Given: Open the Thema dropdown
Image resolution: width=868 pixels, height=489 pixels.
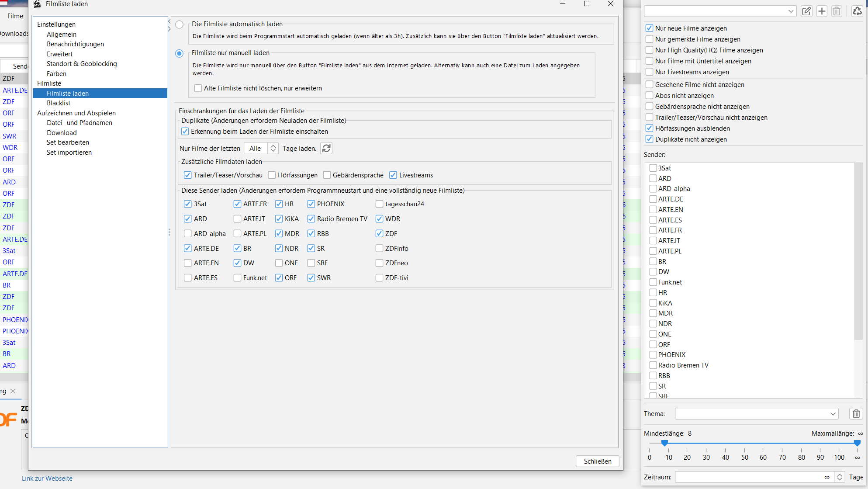Looking at the screenshot, I should point(756,413).
